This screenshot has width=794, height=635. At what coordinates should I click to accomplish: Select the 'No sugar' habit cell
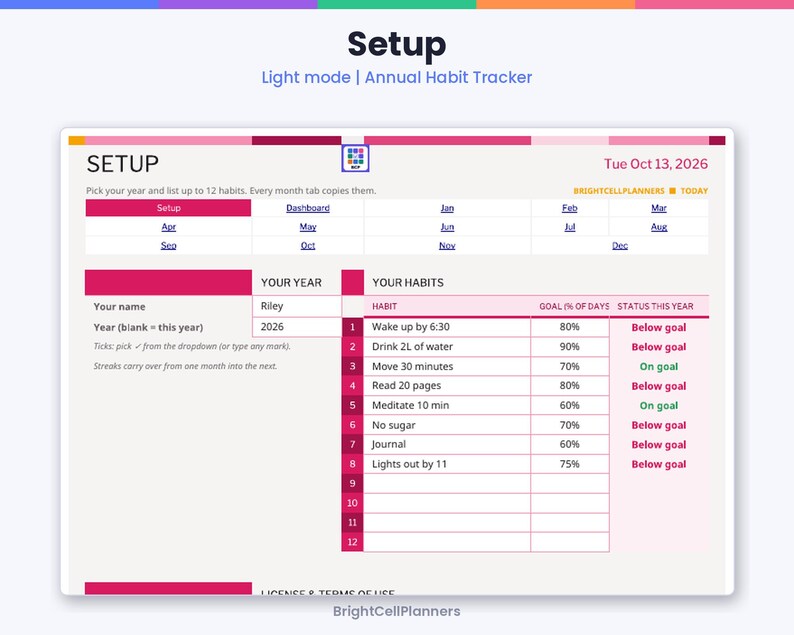[x=447, y=425]
